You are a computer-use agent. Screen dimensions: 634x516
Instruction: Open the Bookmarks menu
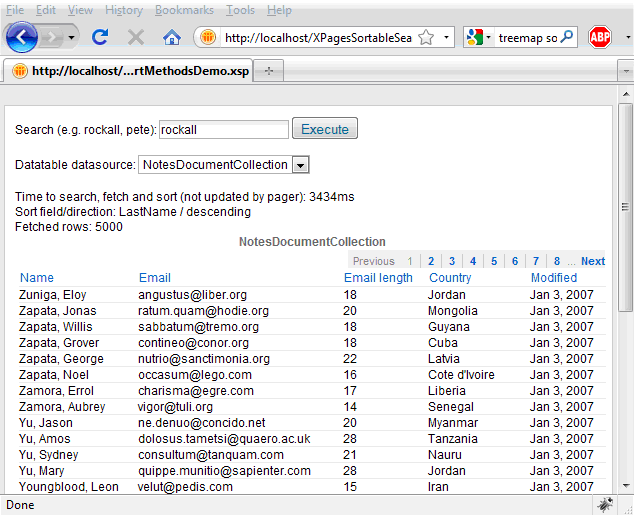(184, 10)
